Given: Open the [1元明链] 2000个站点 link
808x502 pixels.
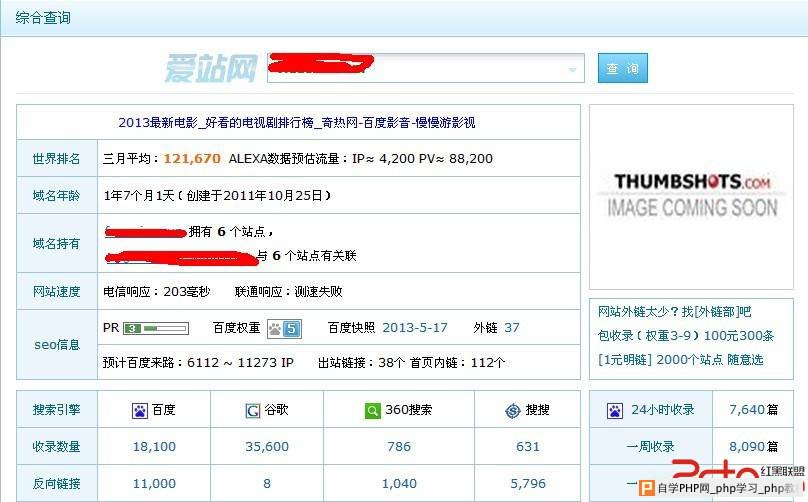Looking at the screenshot, I should [680, 359].
